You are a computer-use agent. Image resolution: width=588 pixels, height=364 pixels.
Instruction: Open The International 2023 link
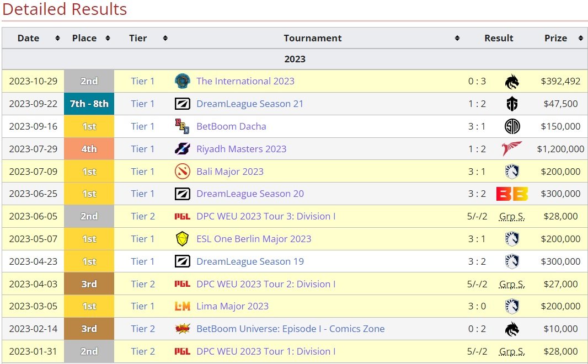pyautogui.click(x=245, y=81)
